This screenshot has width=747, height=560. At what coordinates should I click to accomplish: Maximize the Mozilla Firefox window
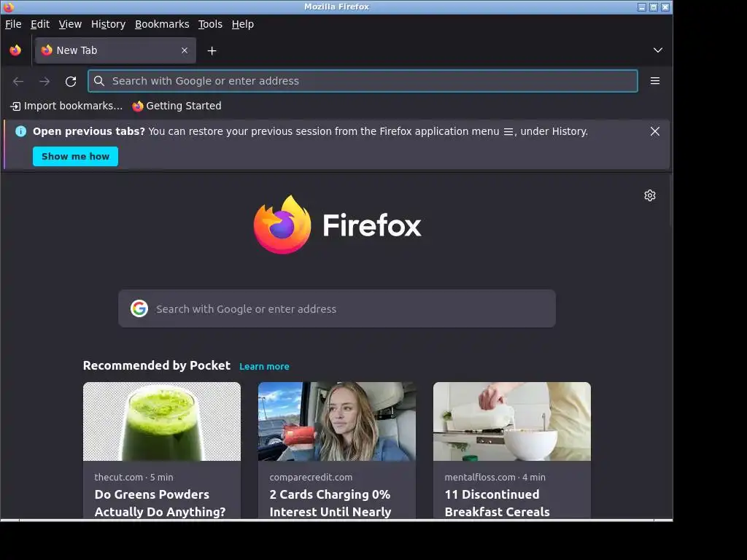(654, 7)
